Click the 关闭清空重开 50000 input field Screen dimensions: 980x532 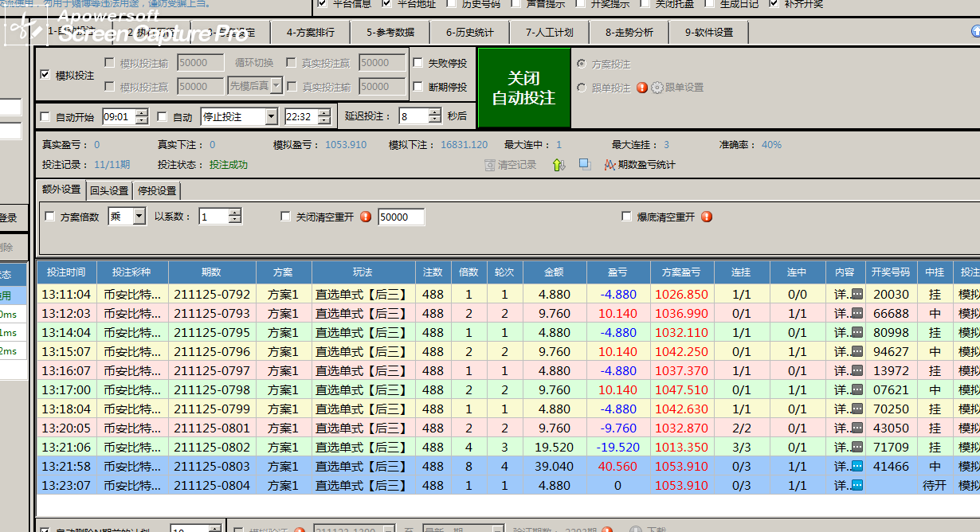click(x=401, y=217)
